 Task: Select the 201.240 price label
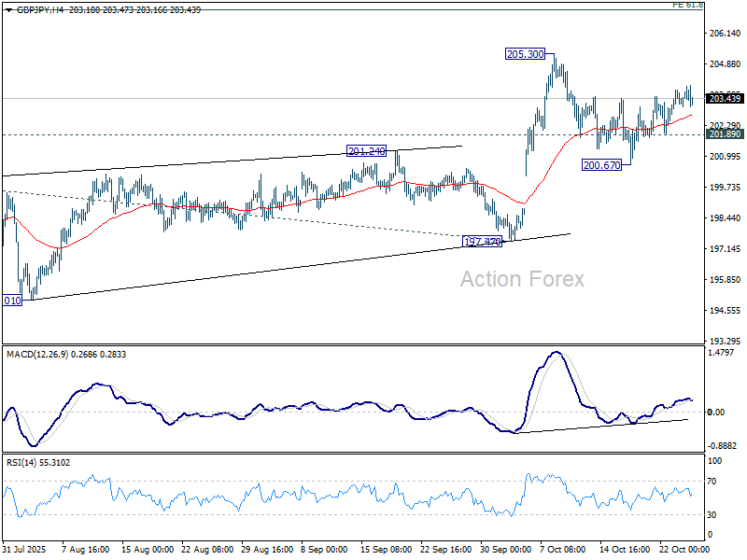pos(367,151)
